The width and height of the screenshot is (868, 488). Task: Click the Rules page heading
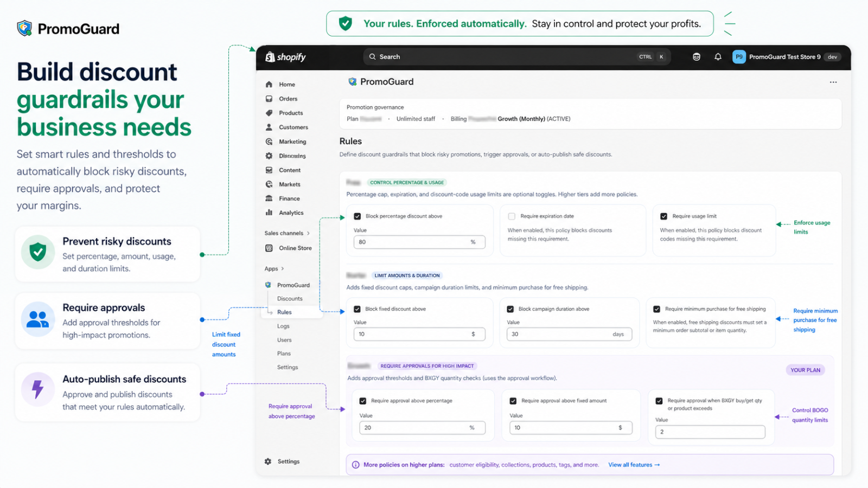click(350, 141)
